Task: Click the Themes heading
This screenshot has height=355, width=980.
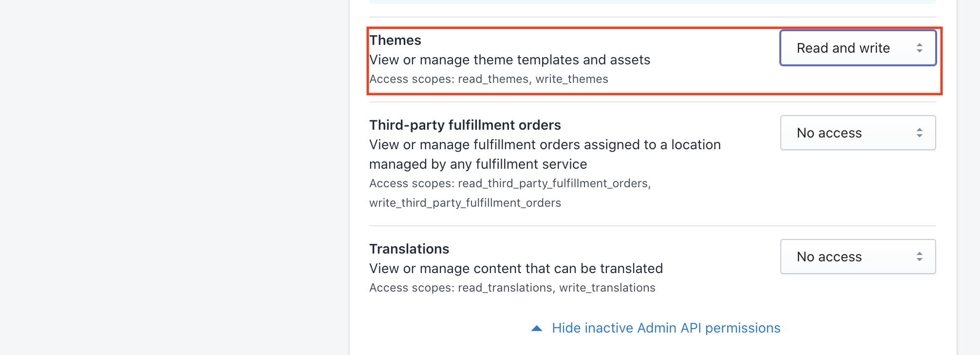Action: coord(395,40)
